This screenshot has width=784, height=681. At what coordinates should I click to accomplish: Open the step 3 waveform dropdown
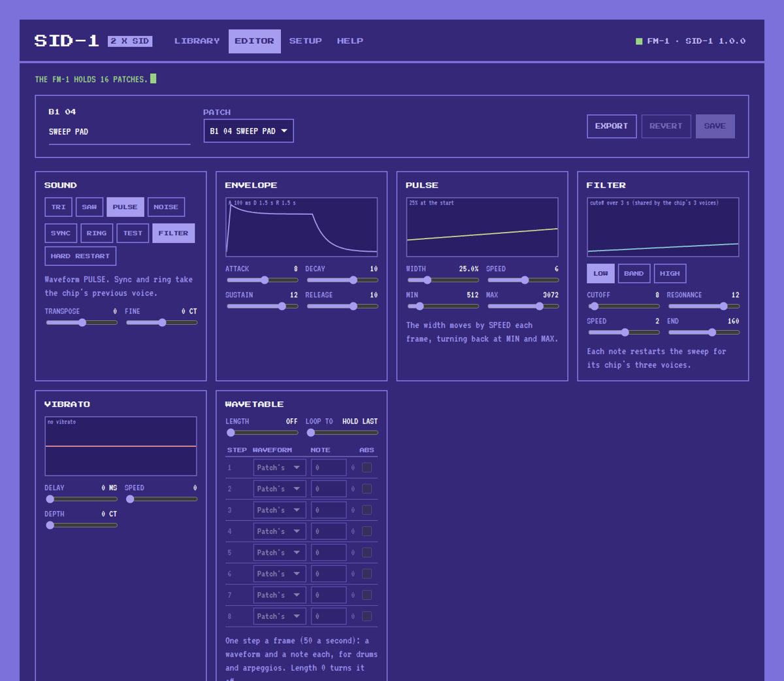pyautogui.click(x=280, y=510)
